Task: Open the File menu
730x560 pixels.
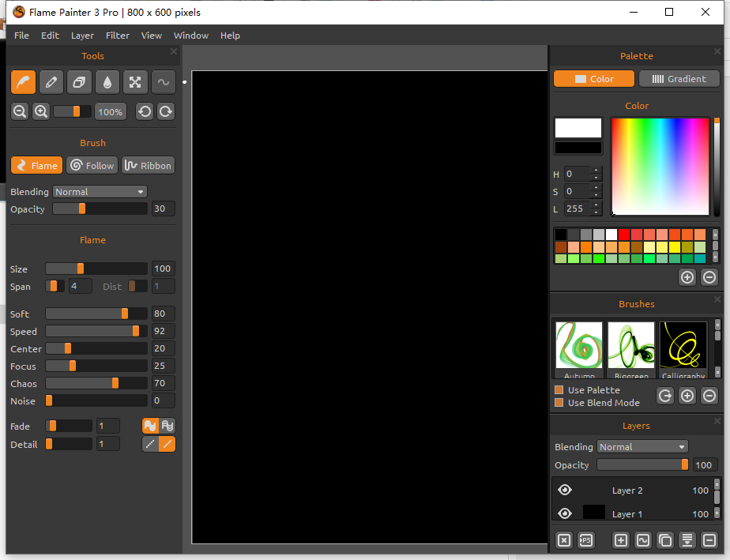Action: click(x=21, y=36)
